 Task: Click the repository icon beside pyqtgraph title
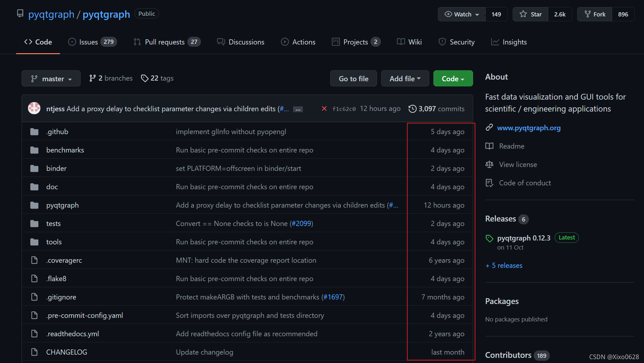click(20, 14)
